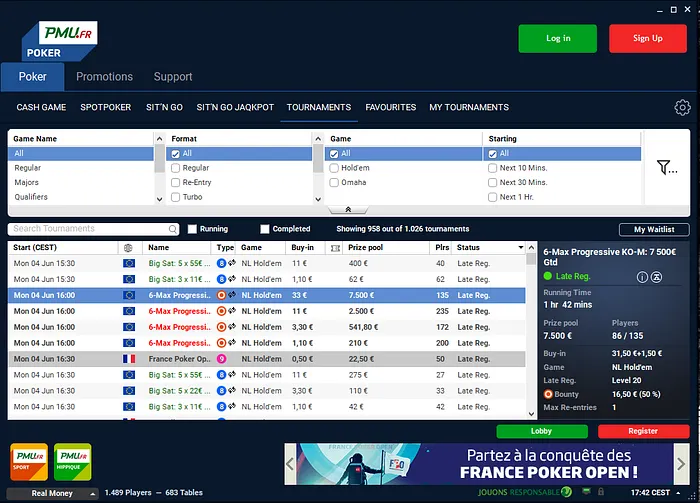Click the Game Name list scrollbar thumb

159,159
